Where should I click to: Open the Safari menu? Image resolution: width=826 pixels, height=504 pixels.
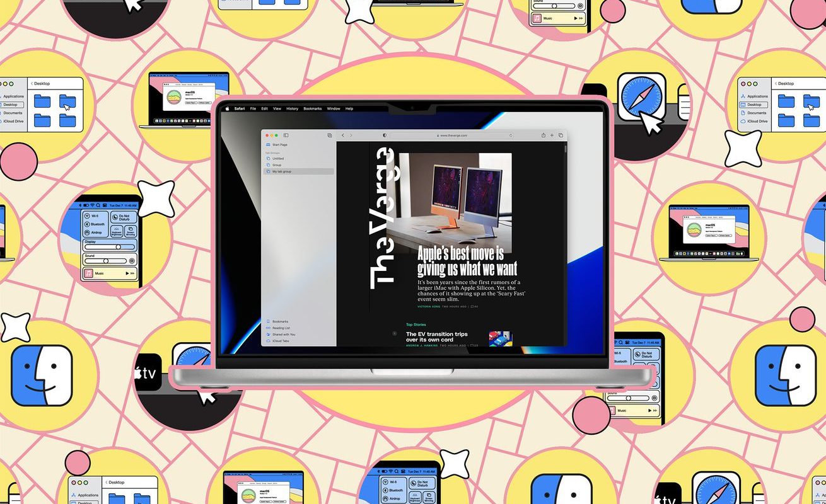(240, 108)
